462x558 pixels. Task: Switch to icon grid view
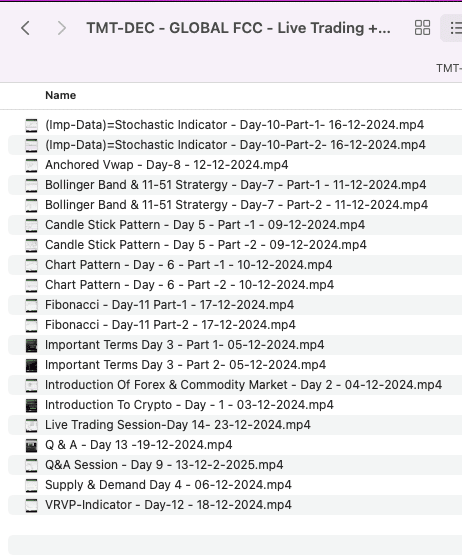click(x=422, y=28)
